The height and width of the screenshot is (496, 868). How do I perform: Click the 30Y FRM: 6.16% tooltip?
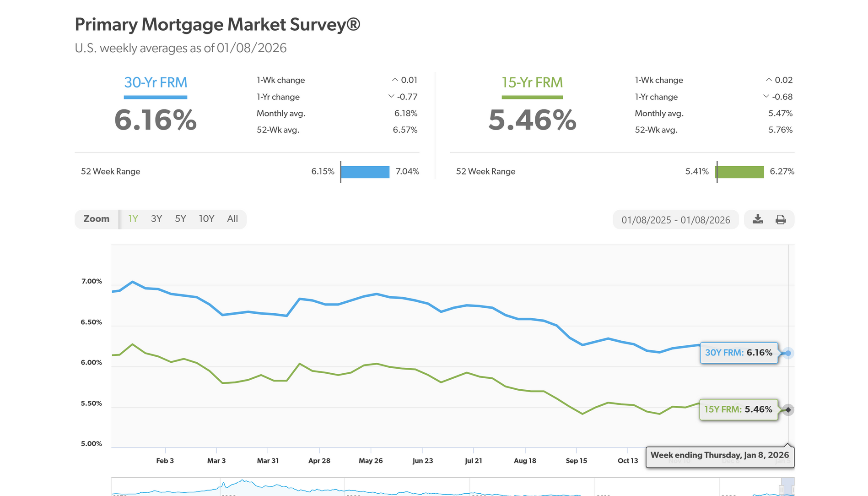tap(739, 353)
